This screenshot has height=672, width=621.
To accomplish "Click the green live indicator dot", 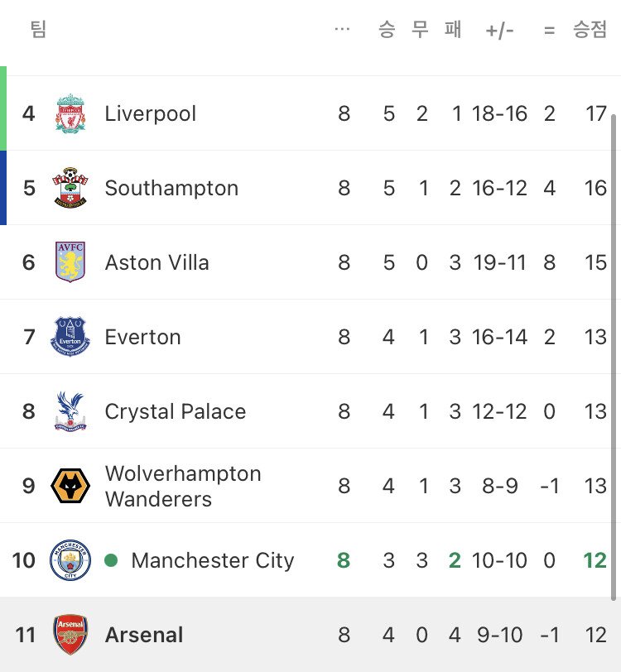I will pos(111,560).
